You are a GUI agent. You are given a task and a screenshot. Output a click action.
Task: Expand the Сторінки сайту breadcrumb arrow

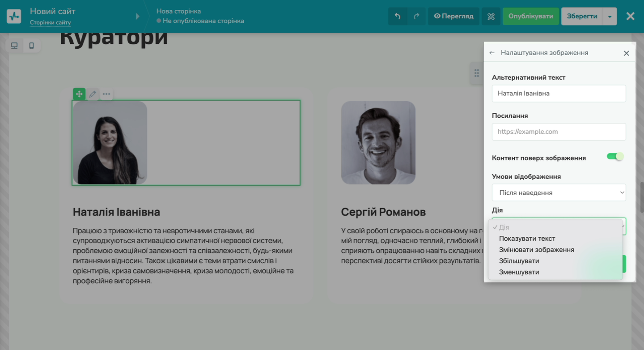pos(137,17)
